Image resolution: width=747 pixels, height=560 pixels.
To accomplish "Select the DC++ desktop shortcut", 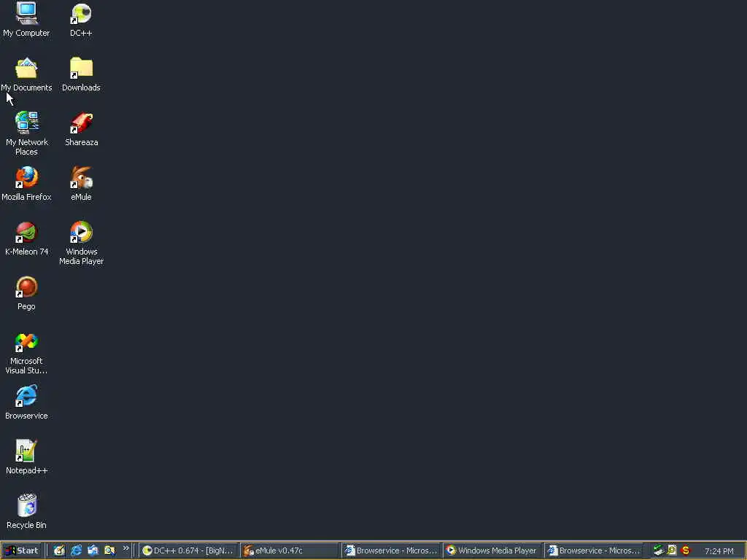I will coord(81,20).
